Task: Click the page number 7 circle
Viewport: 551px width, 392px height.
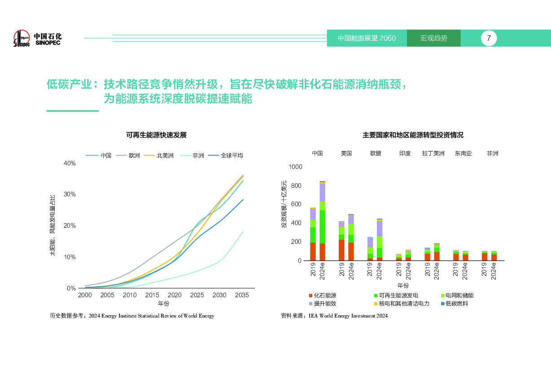Action: pos(489,38)
